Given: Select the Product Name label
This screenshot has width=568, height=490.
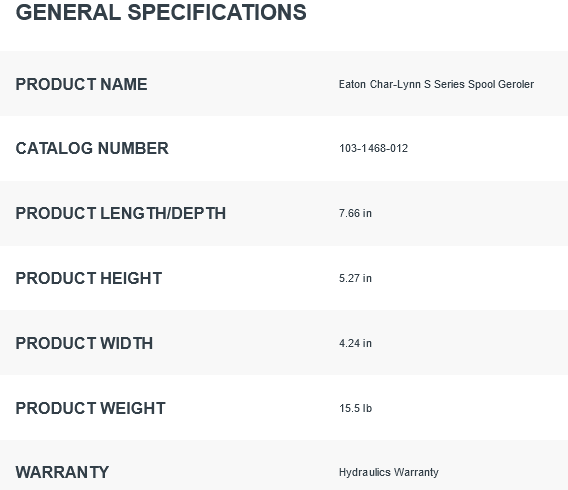Looking at the screenshot, I should coord(82,84).
